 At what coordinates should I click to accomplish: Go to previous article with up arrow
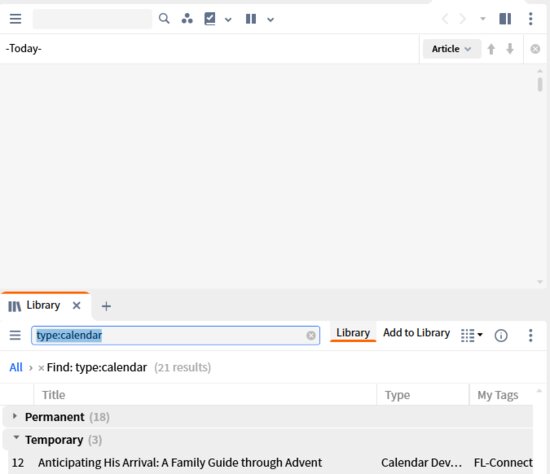coord(491,49)
